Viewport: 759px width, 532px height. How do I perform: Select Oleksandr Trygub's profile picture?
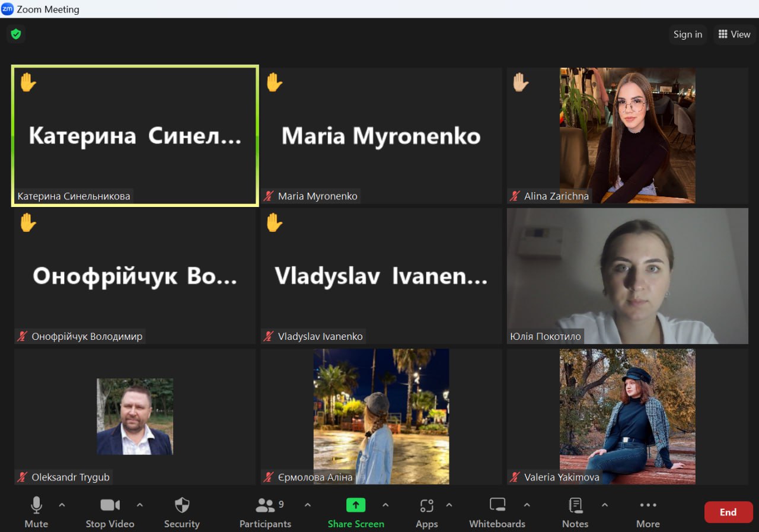135,416
